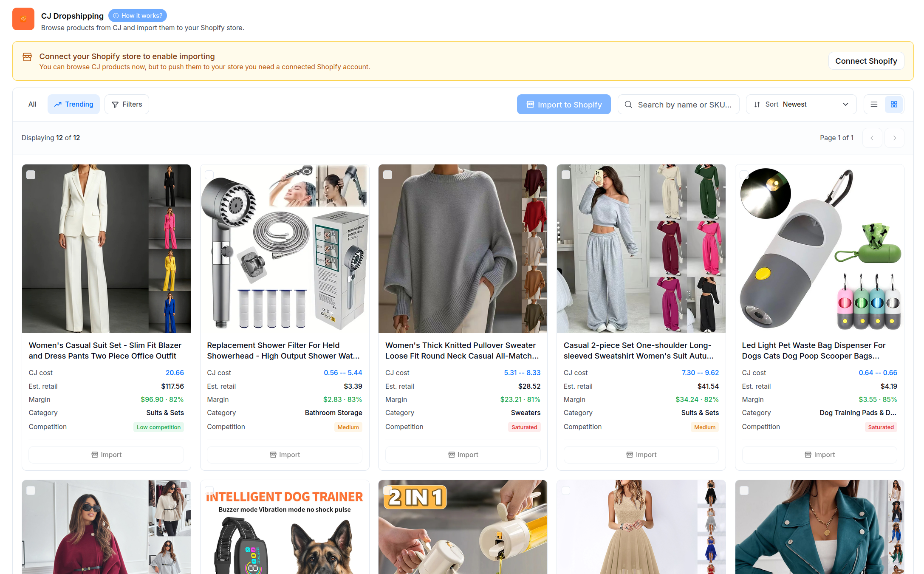Screen dimensions: 924x574
Task: Open Replacement Shower Filter title link
Action: click(283, 351)
